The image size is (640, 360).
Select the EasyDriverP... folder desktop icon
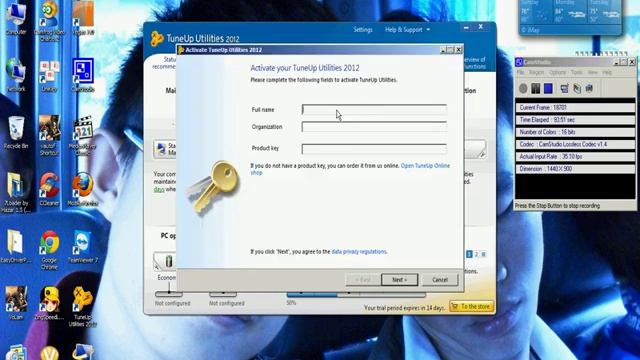tap(16, 247)
